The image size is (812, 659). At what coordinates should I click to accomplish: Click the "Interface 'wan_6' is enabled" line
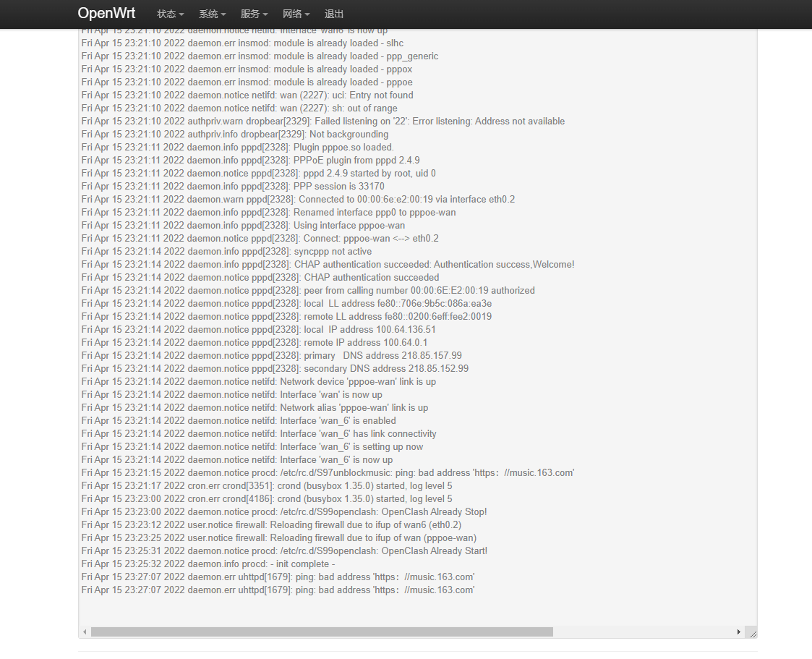[238, 420]
